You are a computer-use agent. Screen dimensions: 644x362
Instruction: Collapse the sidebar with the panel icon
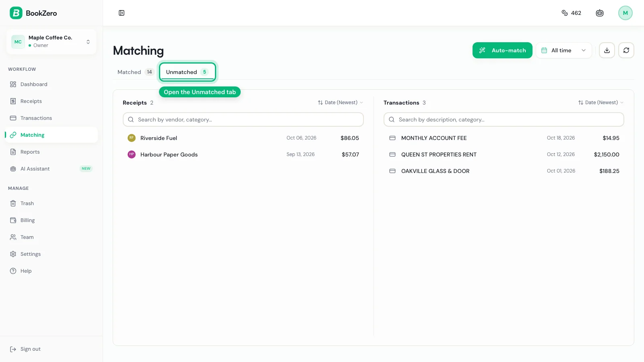point(122,13)
